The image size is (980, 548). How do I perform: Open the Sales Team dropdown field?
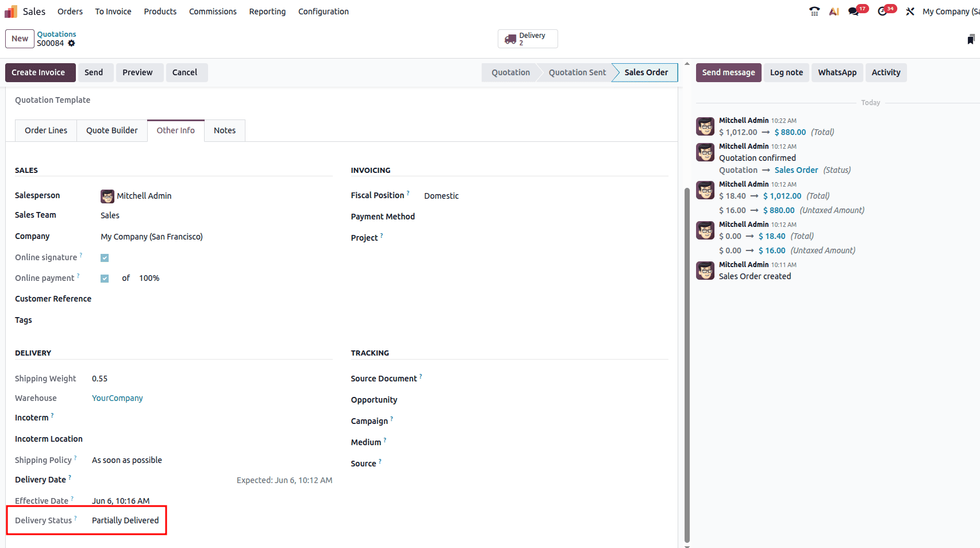(x=216, y=215)
